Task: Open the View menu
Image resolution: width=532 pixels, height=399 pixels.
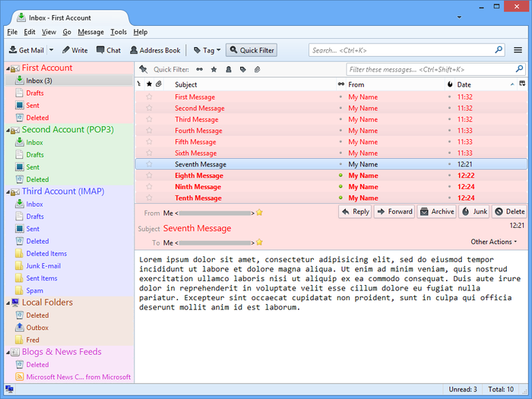Action: 49,32
